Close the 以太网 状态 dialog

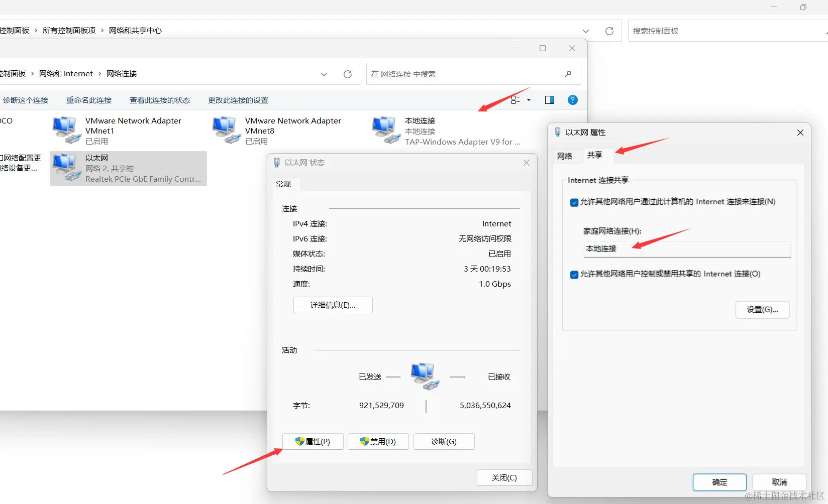(527, 163)
